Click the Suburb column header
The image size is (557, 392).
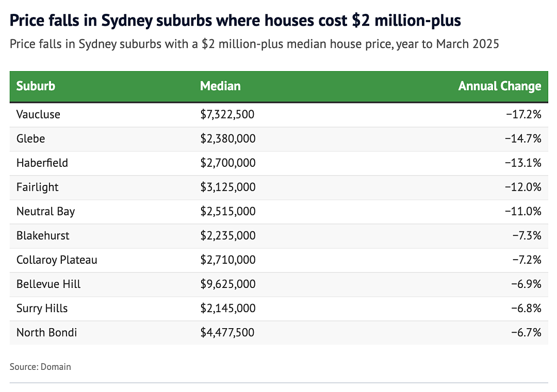click(x=36, y=86)
